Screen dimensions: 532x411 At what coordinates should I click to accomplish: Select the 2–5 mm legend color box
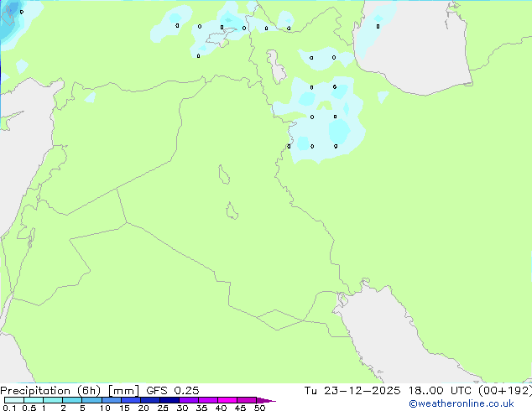[x=72, y=400]
